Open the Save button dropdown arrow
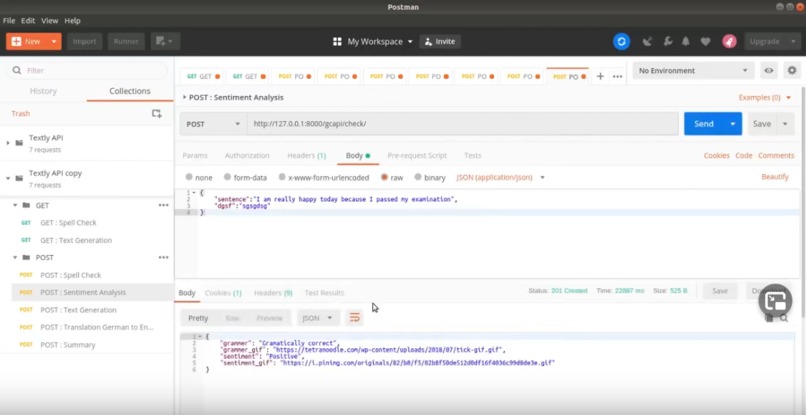This screenshot has width=806, height=415. pyautogui.click(x=785, y=124)
